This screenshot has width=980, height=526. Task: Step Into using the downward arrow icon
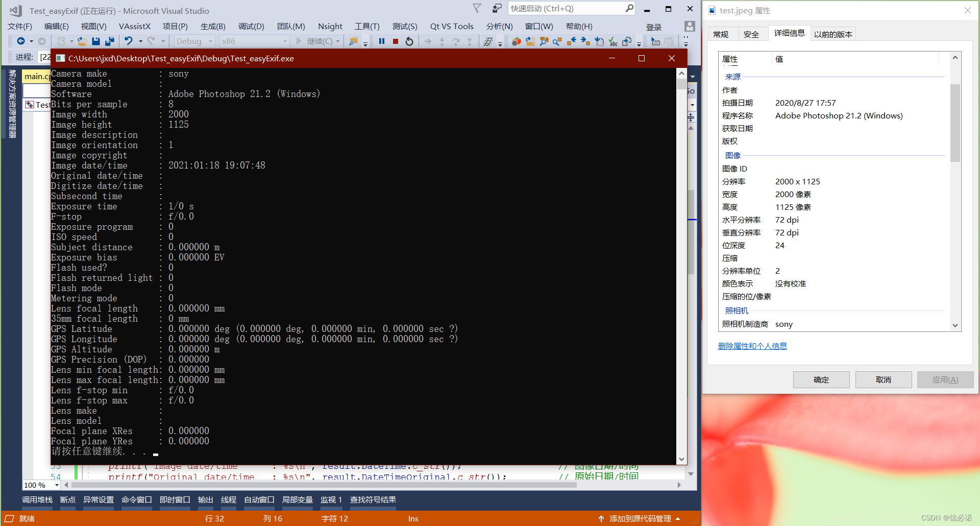tap(442, 41)
